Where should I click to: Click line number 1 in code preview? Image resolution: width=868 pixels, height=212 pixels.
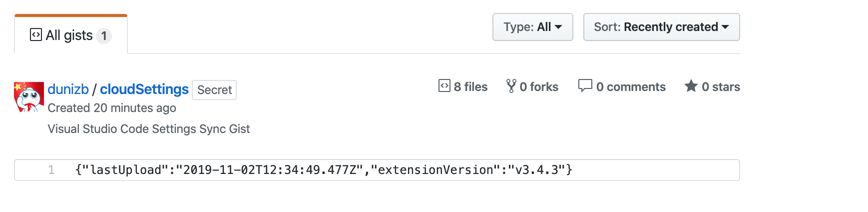[x=51, y=170]
